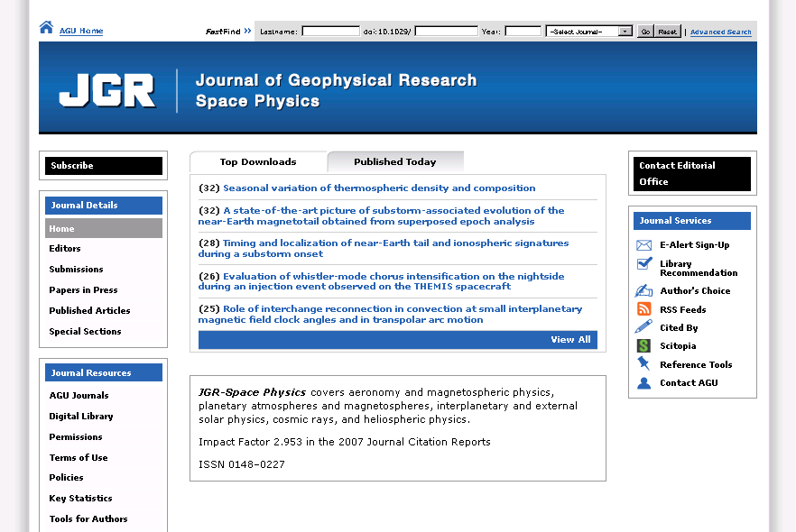Click the Library Recommendation checkmark icon
The image size is (796, 532).
[x=644, y=263]
